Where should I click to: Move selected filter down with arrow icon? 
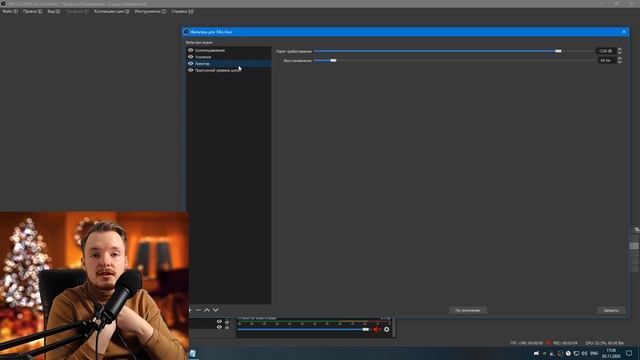click(216, 310)
